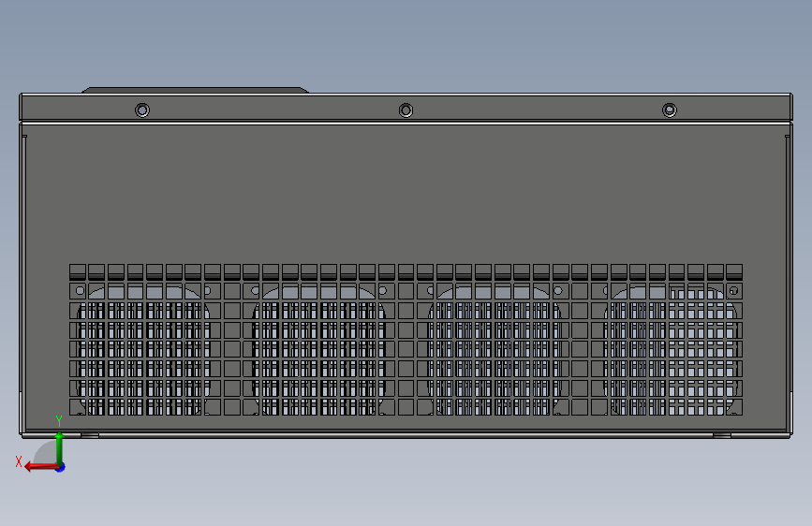Select the plain panel face above the grille
This screenshot has width=812, height=526.
[406, 194]
